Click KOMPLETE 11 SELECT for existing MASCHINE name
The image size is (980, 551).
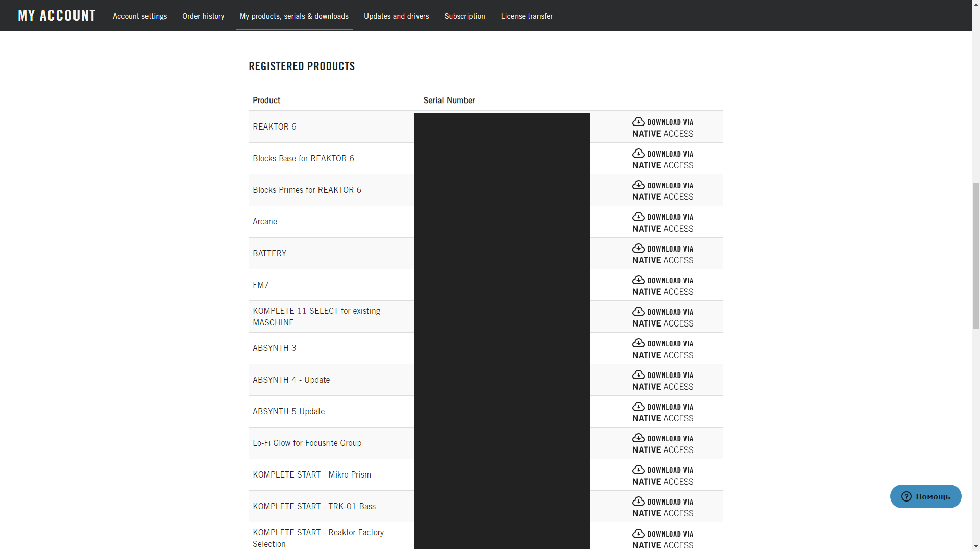pos(316,316)
